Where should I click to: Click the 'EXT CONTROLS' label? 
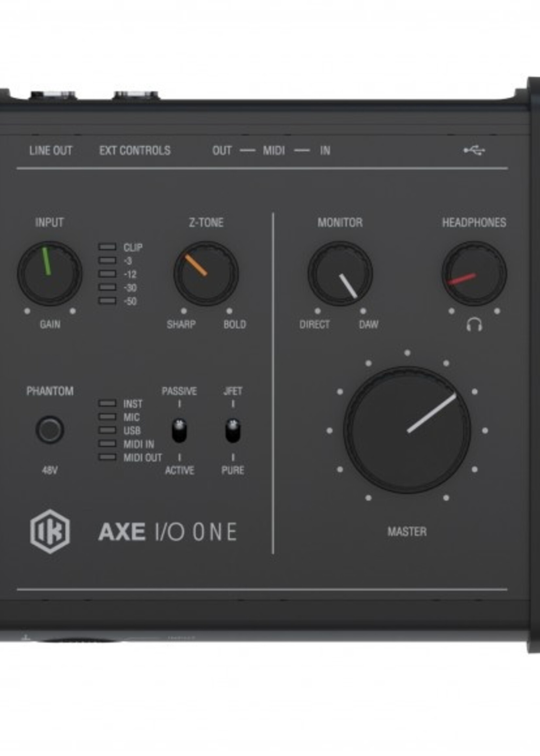click(x=135, y=151)
